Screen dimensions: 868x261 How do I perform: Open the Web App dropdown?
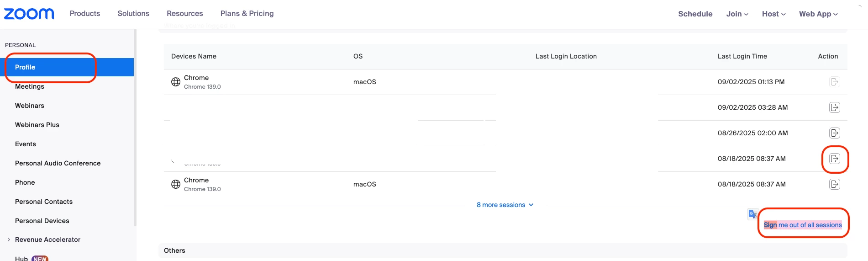(x=818, y=14)
